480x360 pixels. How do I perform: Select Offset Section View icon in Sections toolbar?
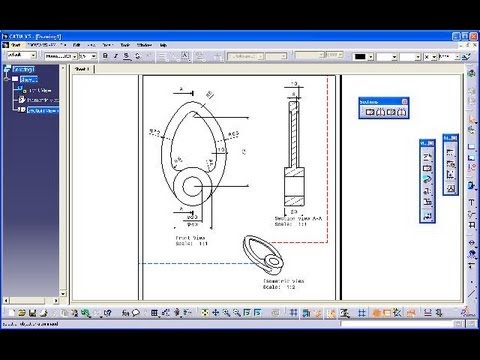pos(370,112)
